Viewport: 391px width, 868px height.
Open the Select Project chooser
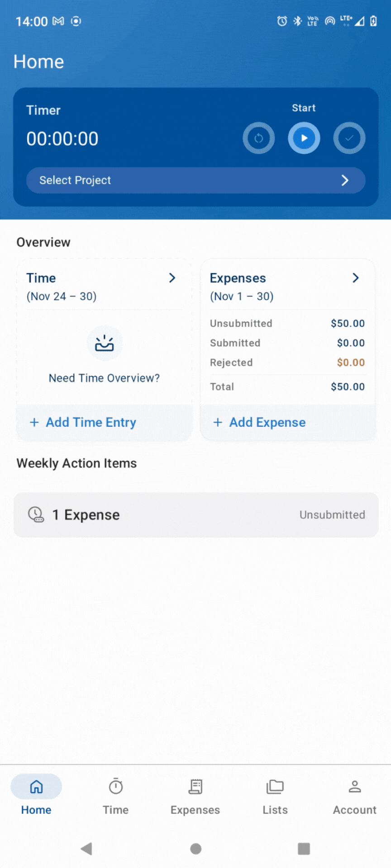[x=195, y=180]
